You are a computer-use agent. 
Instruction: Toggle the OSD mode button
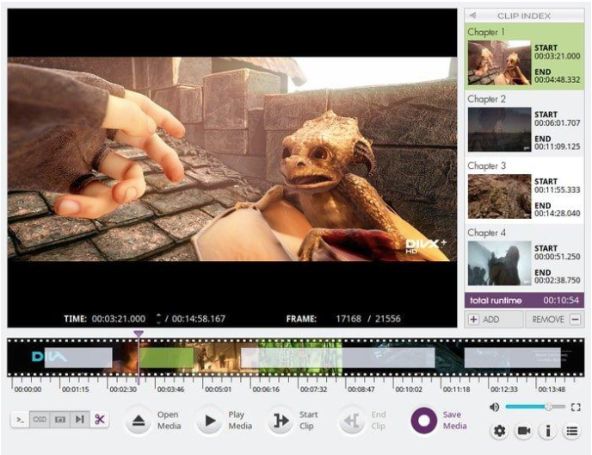[40, 419]
